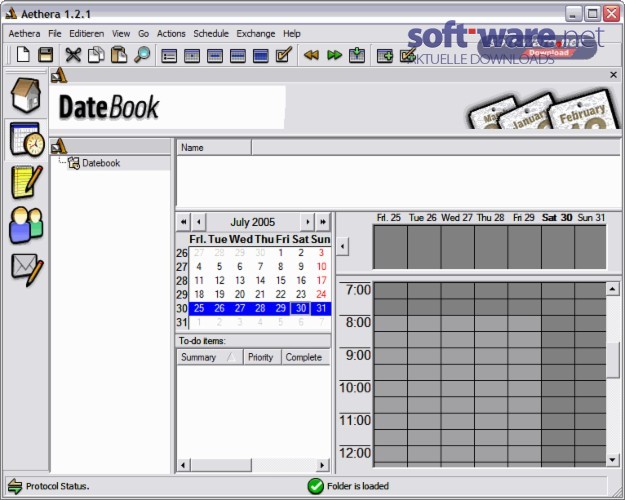This screenshot has height=500, width=625.
Task: Open the Go menu
Action: pyautogui.click(x=143, y=34)
